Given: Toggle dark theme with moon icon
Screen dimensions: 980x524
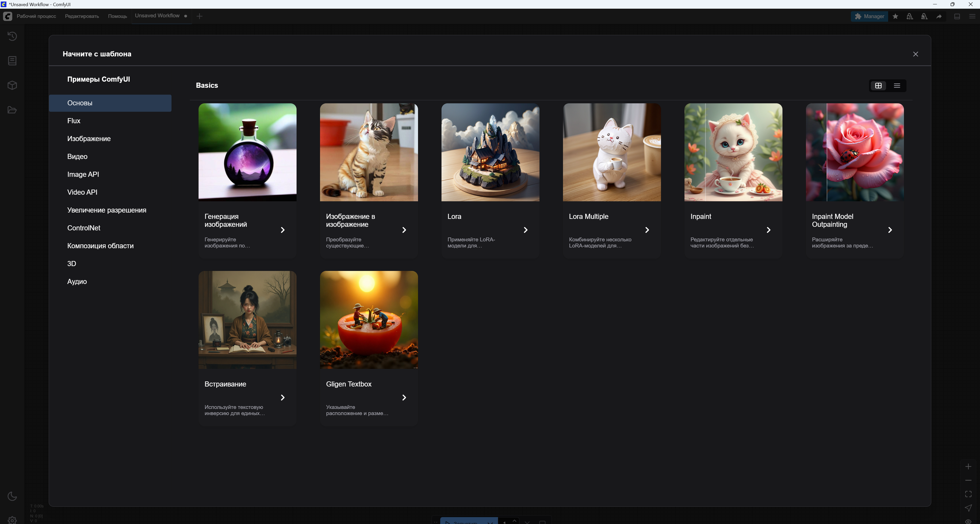Looking at the screenshot, I should pos(12,496).
